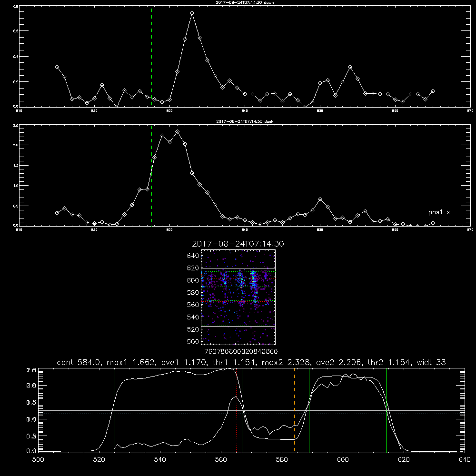Screen dimensions: 476x476
Task: Click the bottom plot x-axis label 540
Action: point(160,460)
